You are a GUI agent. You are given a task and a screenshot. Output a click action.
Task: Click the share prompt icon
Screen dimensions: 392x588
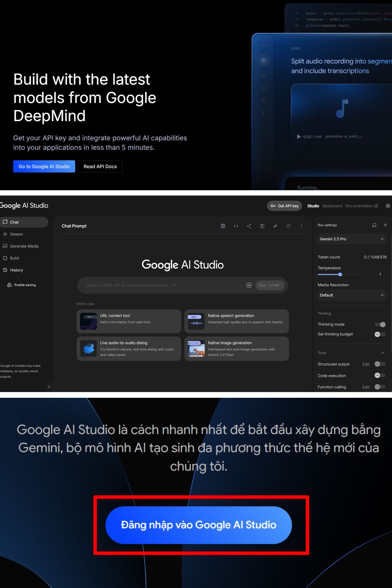(x=249, y=226)
